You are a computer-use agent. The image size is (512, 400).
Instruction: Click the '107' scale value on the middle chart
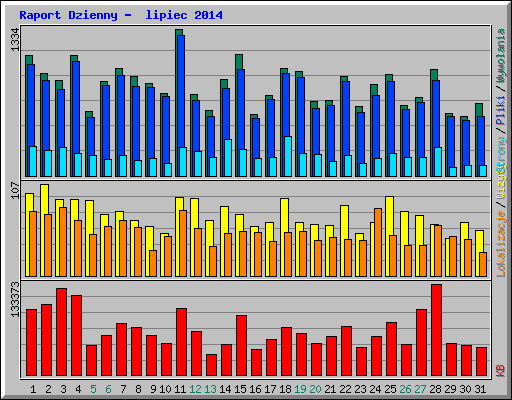coord(15,190)
